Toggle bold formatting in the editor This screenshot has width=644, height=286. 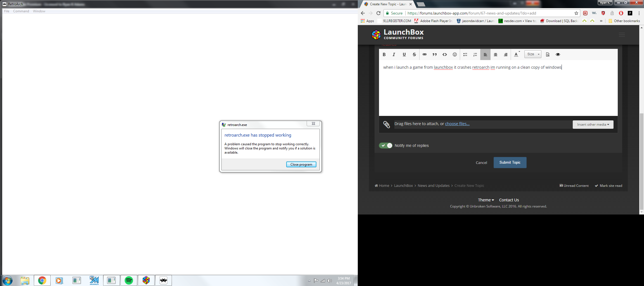pyautogui.click(x=384, y=54)
